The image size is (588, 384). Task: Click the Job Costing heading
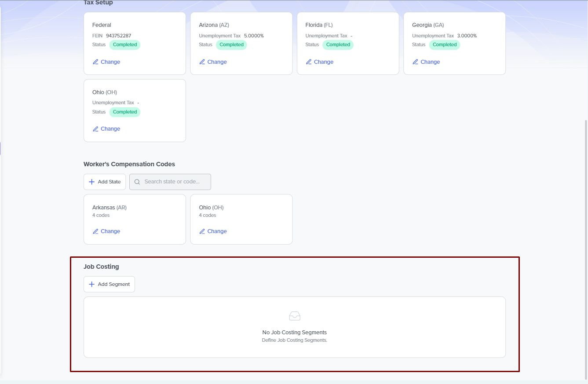tap(101, 267)
